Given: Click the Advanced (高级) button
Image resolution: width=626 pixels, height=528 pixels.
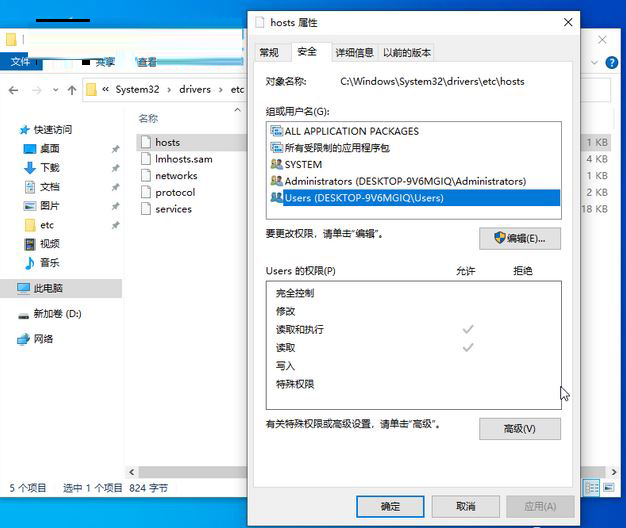Looking at the screenshot, I should tap(520, 428).
